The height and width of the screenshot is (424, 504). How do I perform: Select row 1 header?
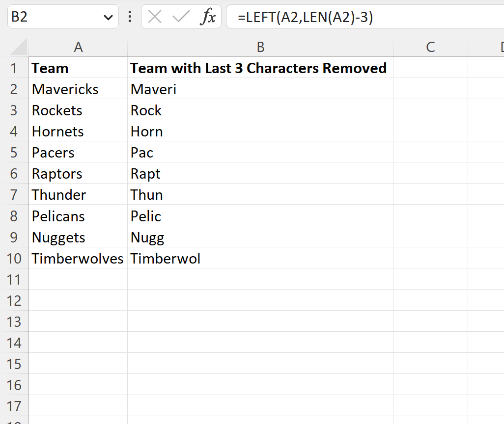click(x=15, y=68)
